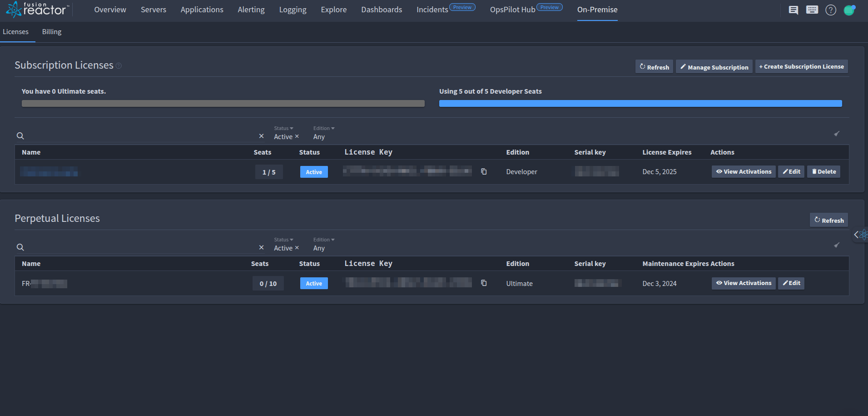Click View Activations for the Ultimate license

click(x=744, y=283)
